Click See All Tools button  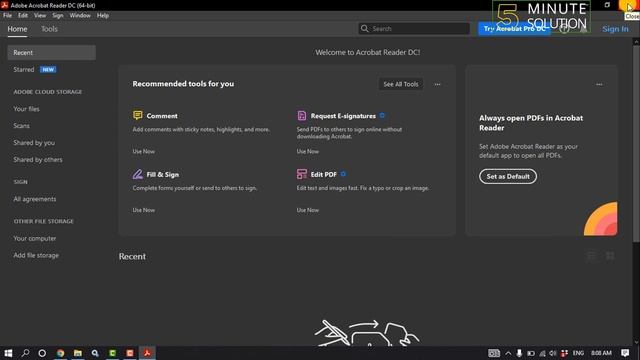[x=401, y=84]
